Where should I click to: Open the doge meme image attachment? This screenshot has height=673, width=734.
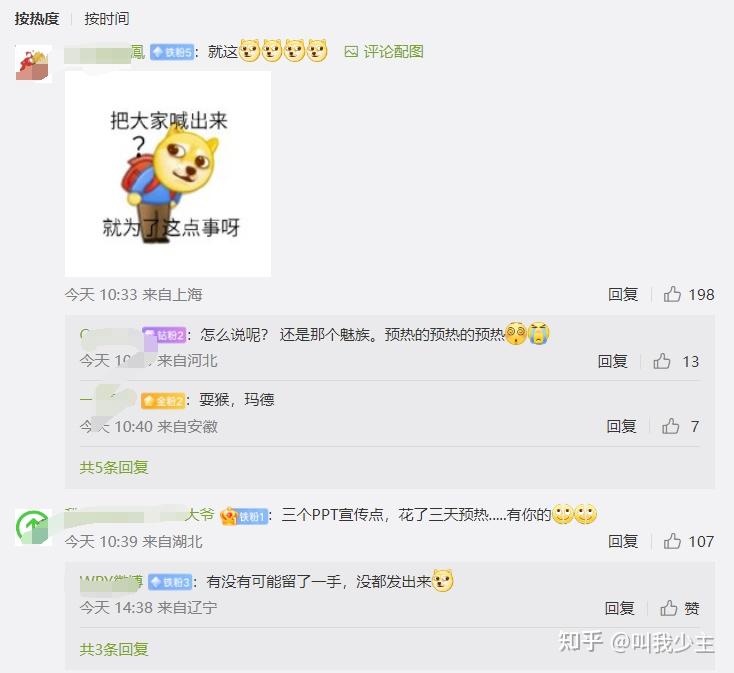click(x=168, y=174)
